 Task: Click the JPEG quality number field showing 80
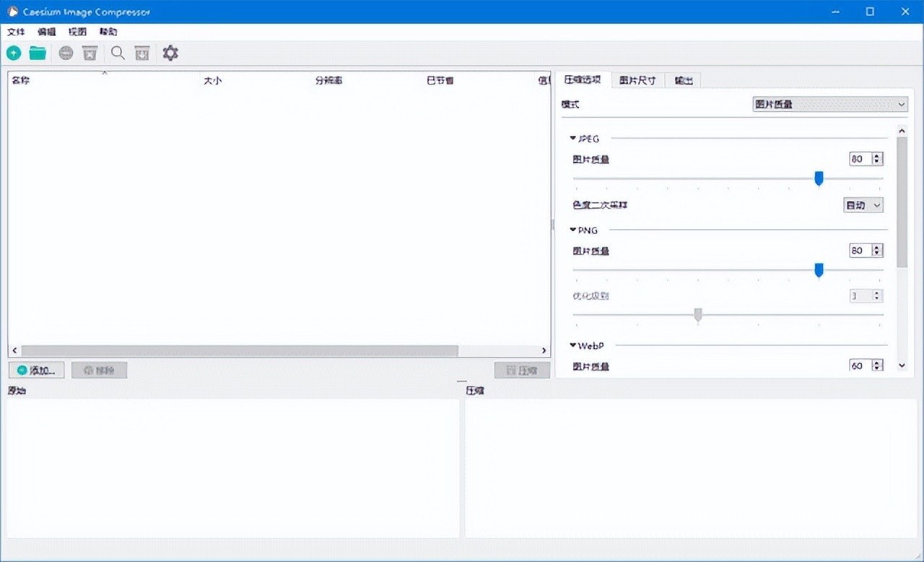click(860, 159)
